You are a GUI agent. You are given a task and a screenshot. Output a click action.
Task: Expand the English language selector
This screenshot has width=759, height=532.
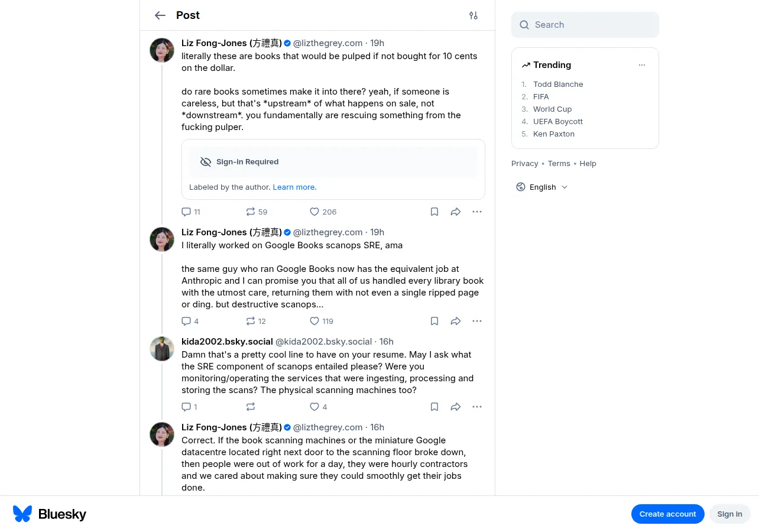click(x=542, y=187)
